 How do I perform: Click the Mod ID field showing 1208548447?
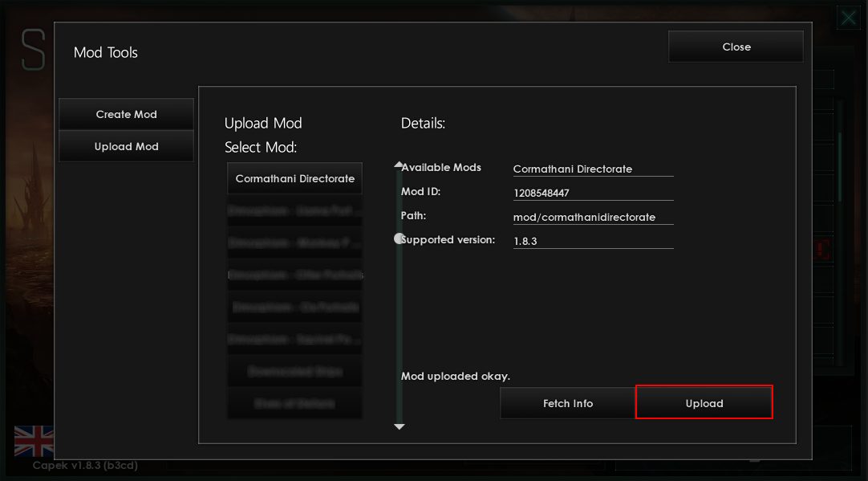tap(593, 194)
